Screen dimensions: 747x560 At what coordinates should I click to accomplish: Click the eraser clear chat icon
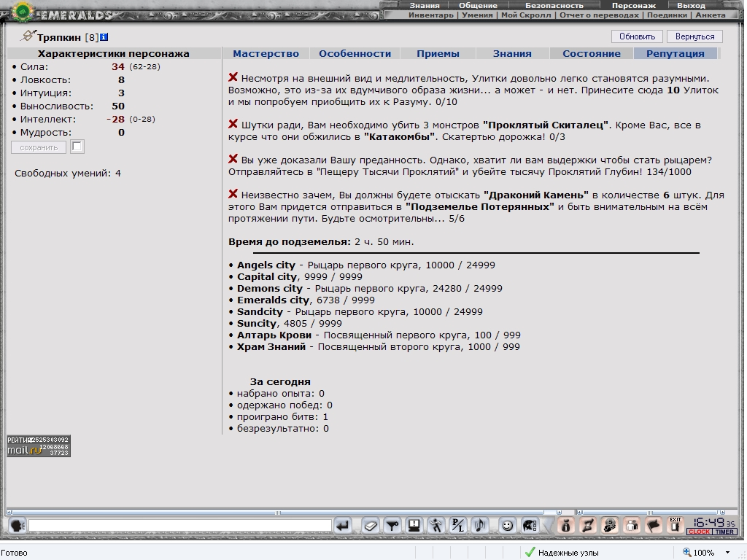point(370,526)
